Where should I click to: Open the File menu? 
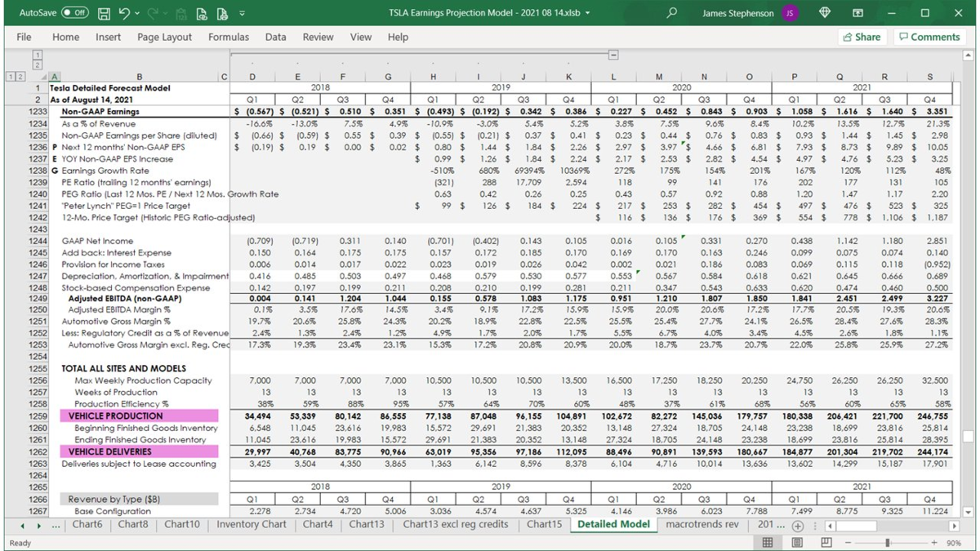tap(24, 37)
